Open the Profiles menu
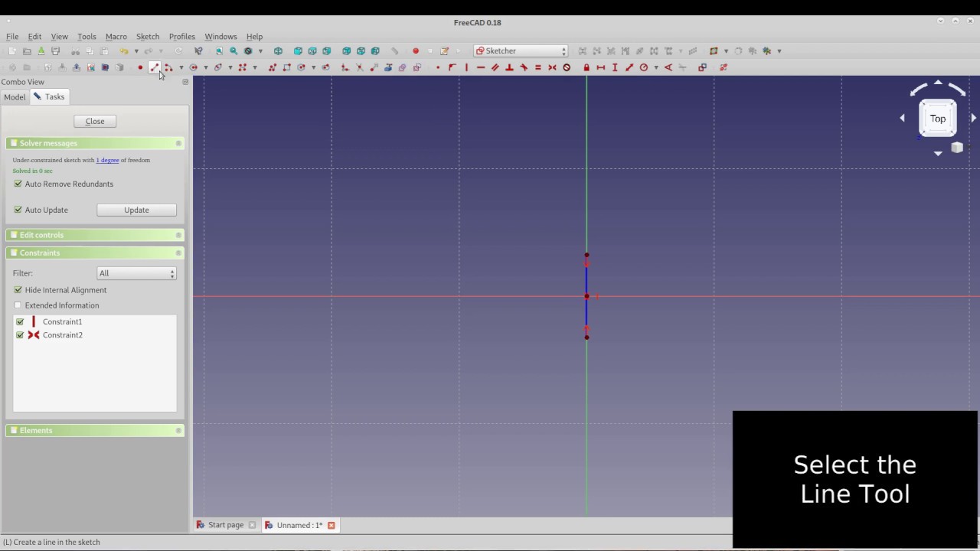The width and height of the screenshot is (980, 551). click(182, 37)
